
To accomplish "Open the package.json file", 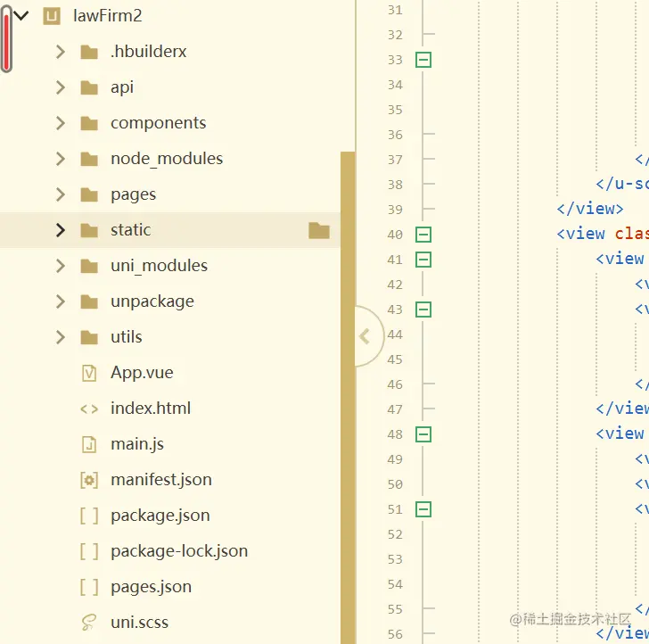I will click(160, 516).
